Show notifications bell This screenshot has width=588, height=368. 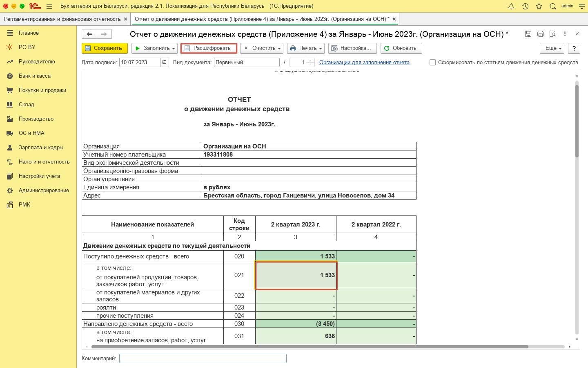[x=511, y=6]
